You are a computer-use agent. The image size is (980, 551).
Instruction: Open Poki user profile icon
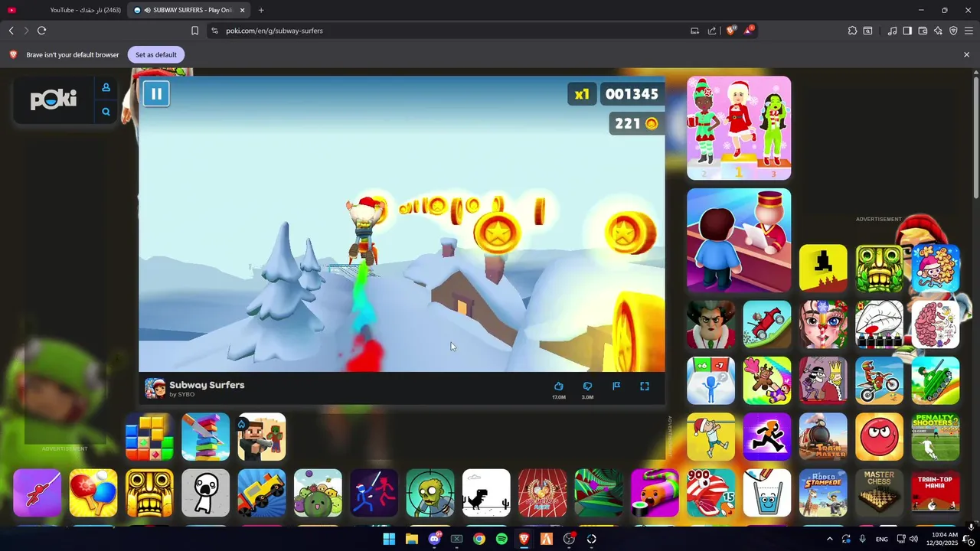coord(106,87)
